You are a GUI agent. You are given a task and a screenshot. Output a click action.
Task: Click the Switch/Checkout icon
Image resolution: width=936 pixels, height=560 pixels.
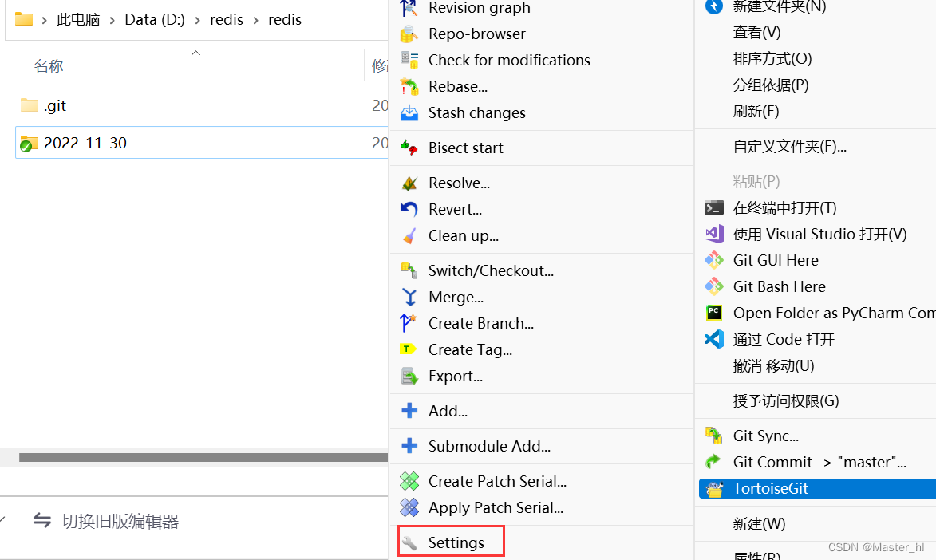pyautogui.click(x=409, y=270)
